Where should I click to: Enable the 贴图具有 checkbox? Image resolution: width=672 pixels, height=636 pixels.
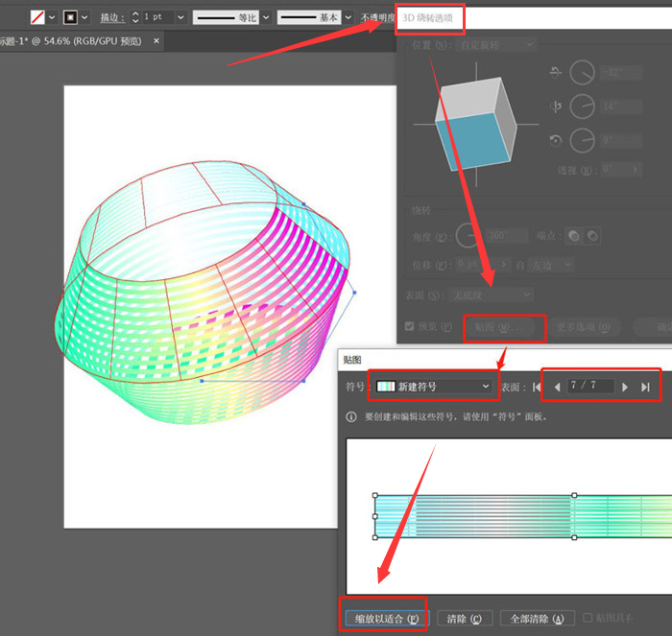[588, 619]
